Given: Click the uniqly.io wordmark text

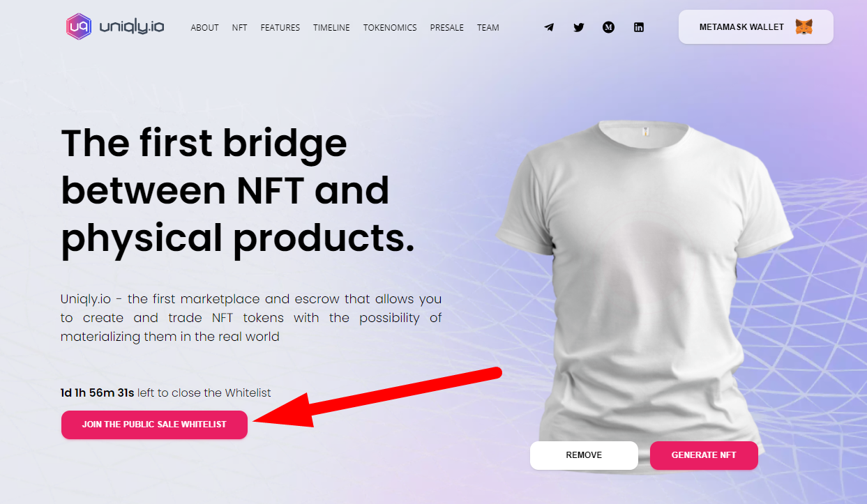Looking at the screenshot, I should coord(132,27).
